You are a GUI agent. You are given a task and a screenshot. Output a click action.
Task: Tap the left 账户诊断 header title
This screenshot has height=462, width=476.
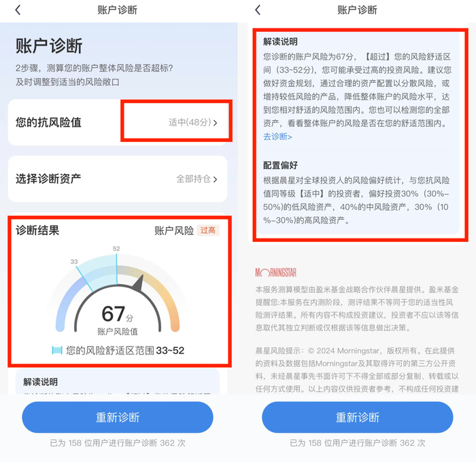pos(117,10)
